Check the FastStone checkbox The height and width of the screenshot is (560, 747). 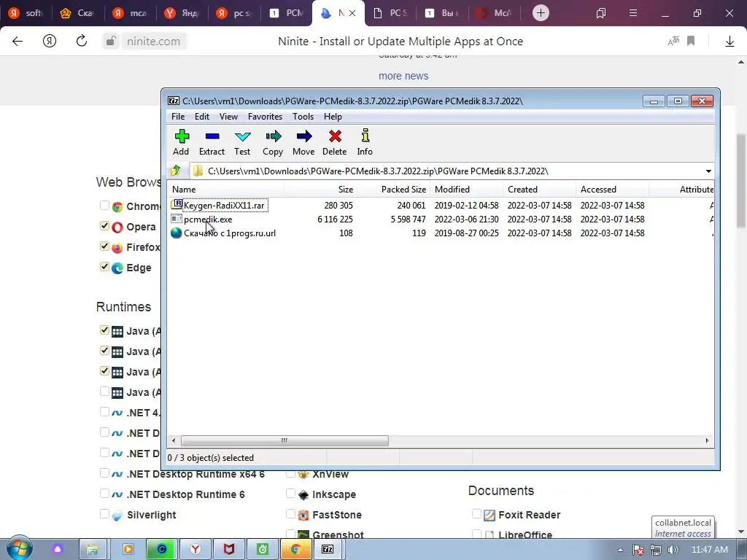point(290,514)
